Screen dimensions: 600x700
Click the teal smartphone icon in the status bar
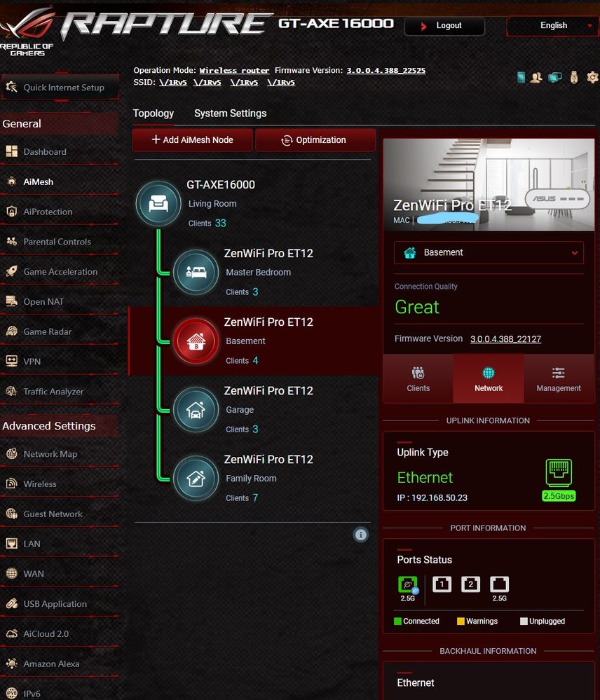tap(521, 78)
